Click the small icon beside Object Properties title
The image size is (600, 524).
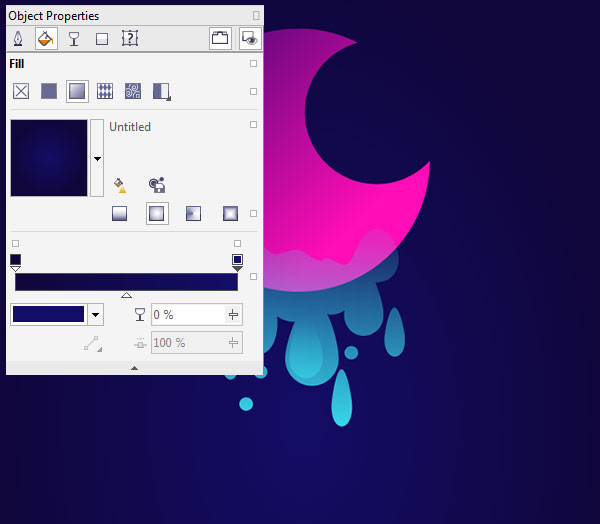point(256,15)
